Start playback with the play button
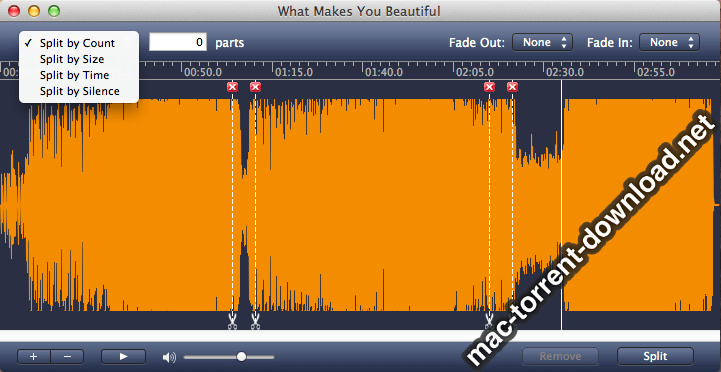 point(123,356)
